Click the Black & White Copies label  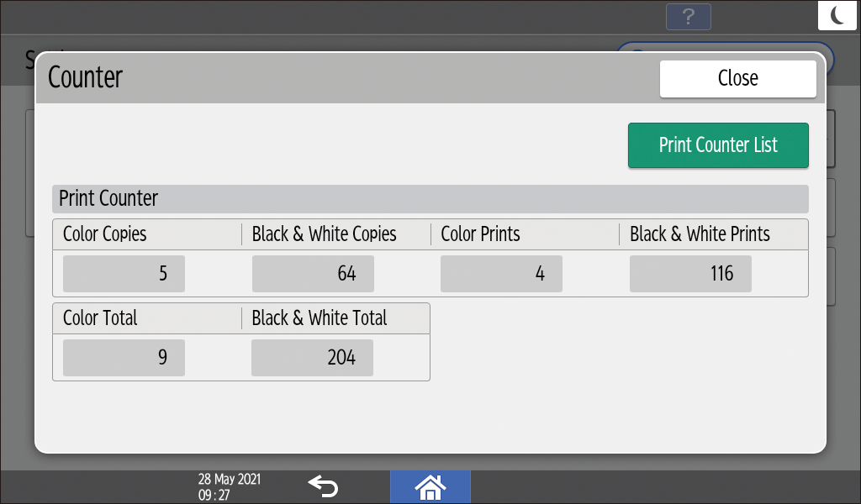tap(324, 234)
